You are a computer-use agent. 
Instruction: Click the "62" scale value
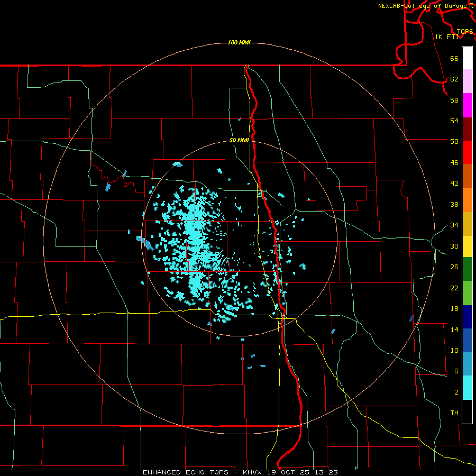tap(454, 79)
